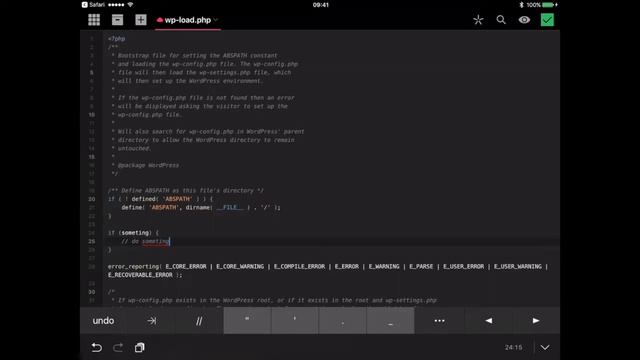Expand the wp-load.php tab dropdown chevron
The width and height of the screenshot is (640, 360).
216,20
